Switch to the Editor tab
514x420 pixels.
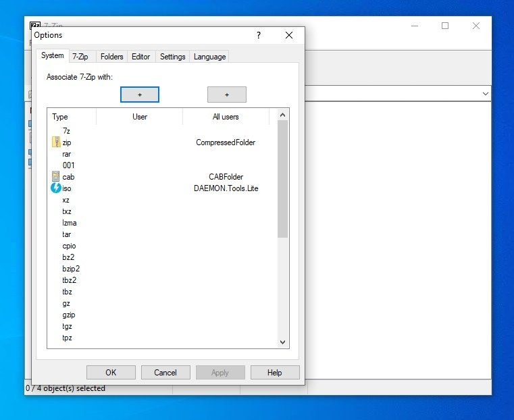tap(141, 57)
